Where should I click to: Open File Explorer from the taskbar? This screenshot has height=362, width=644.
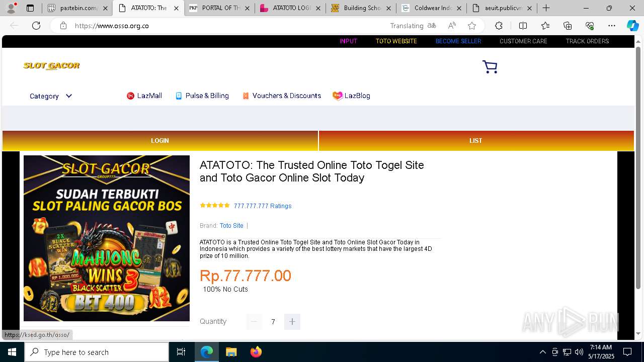[231, 352]
